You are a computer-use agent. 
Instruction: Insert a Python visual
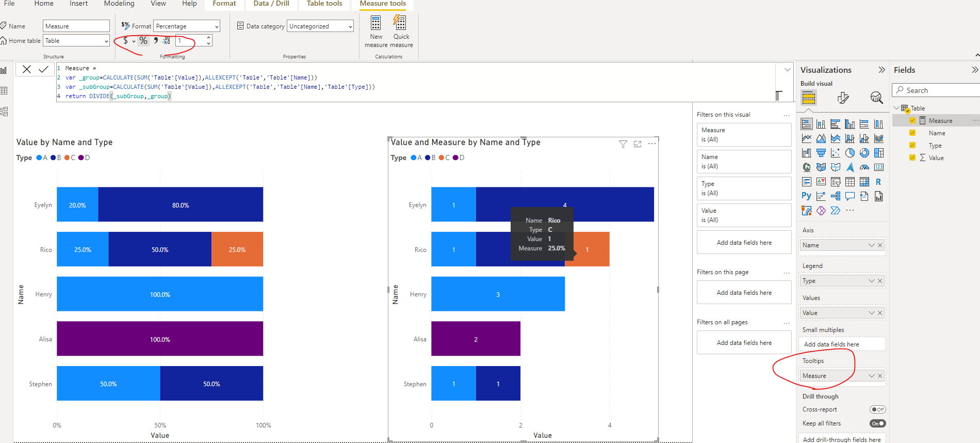pos(807,196)
